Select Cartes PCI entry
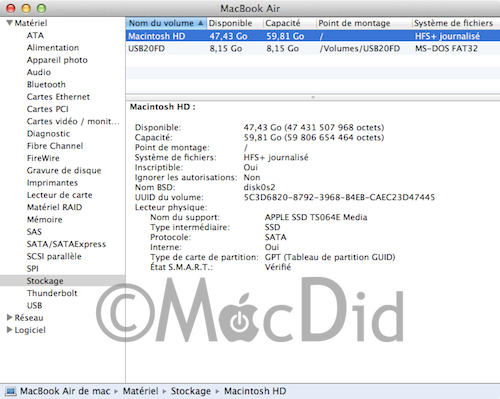500x399 pixels. [x=48, y=109]
